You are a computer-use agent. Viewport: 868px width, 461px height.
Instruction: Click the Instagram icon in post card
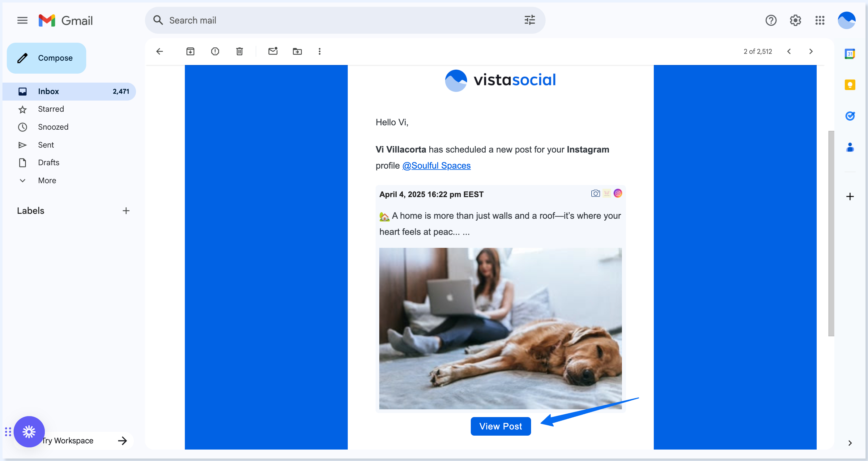tap(618, 193)
